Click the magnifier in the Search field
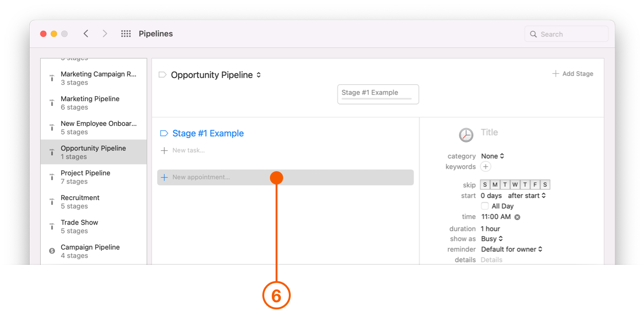644x315 pixels. coord(533,34)
